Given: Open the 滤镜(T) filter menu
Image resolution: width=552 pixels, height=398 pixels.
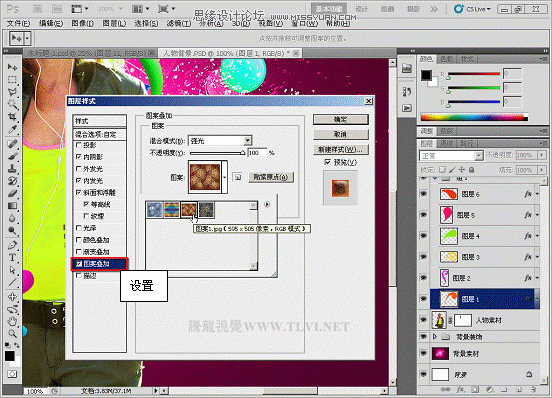Looking at the screenshot, I should pyautogui.click(x=179, y=24).
